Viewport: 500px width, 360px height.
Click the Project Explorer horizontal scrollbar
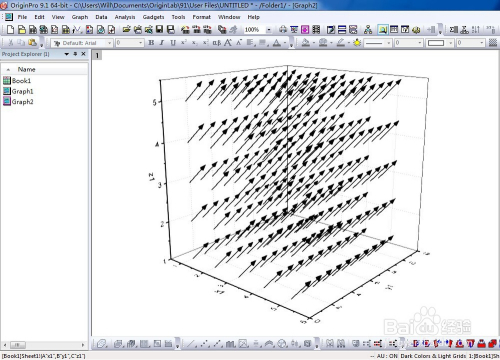(x=44, y=345)
